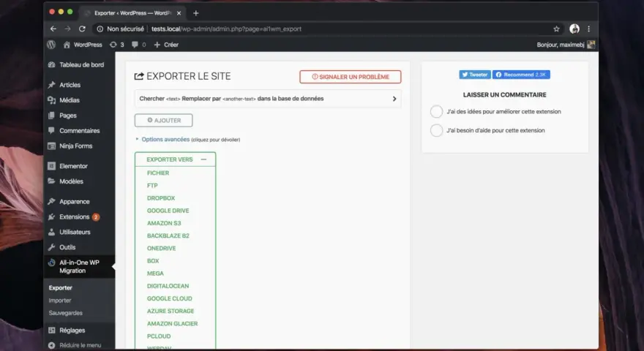Click the URL address field
The width and height of the screenshot is (644, 351).
pos(226,29)
